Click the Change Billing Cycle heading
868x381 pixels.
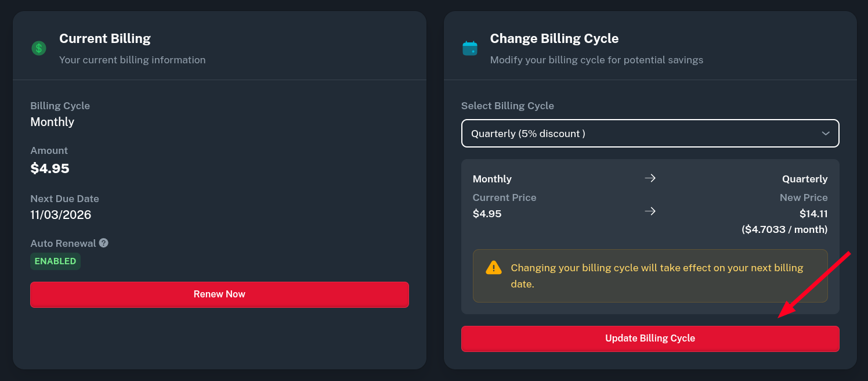(554, 39)
